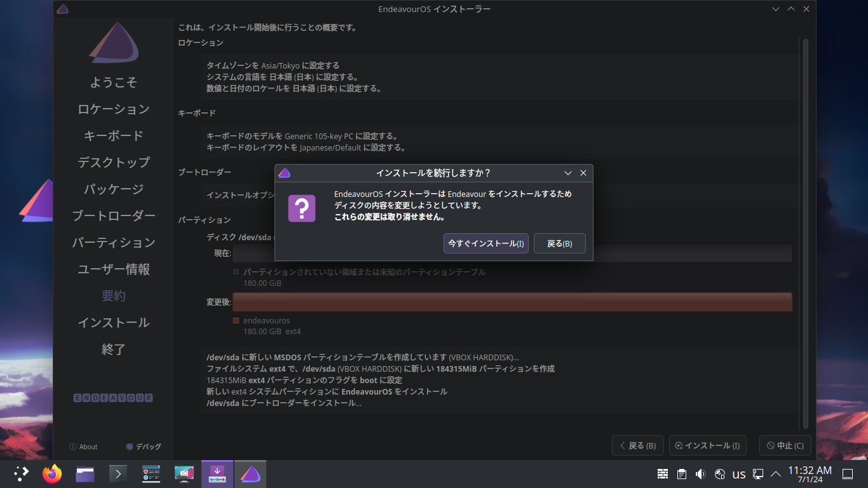Image resolution: width=868 pixels, height=488 pixels.
Task: Click the show desktop button in the taskbar
Action: tap(847, 474)
